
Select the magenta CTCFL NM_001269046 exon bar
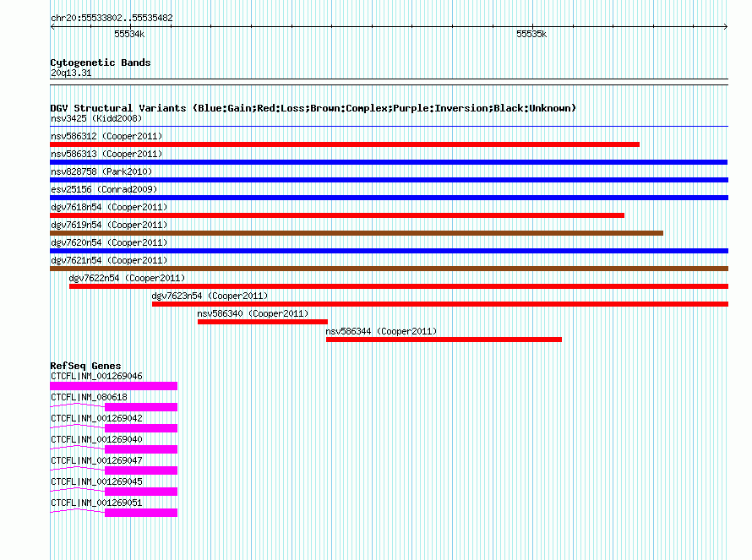(114, 386)
